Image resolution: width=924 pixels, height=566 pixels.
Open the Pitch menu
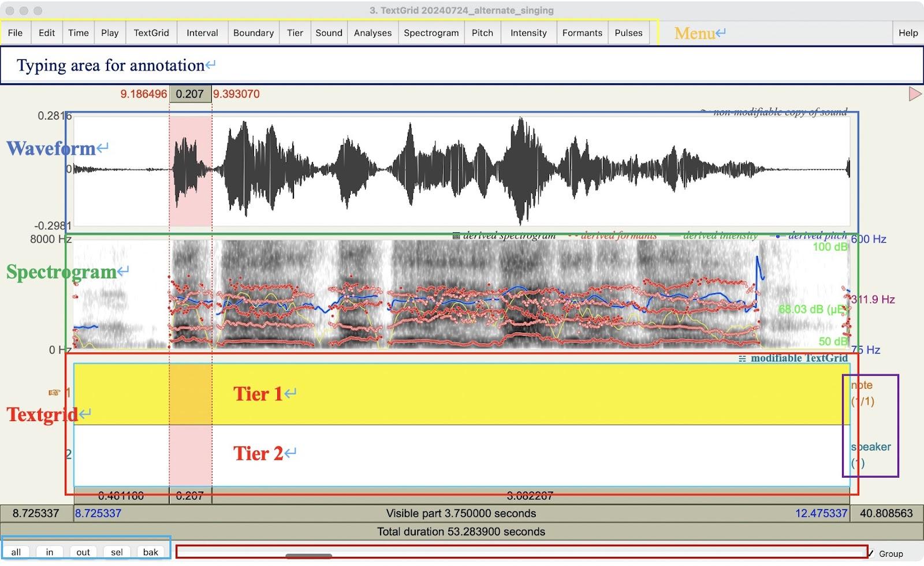point(482,33)
